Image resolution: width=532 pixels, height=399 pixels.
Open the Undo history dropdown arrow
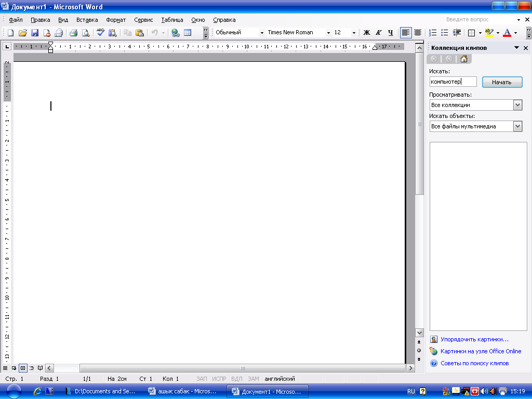click(x=163, y=33)
